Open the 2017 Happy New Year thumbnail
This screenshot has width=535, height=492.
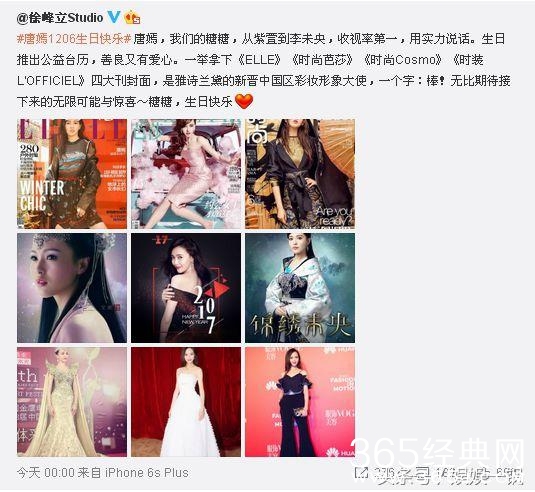pos(186,288)
